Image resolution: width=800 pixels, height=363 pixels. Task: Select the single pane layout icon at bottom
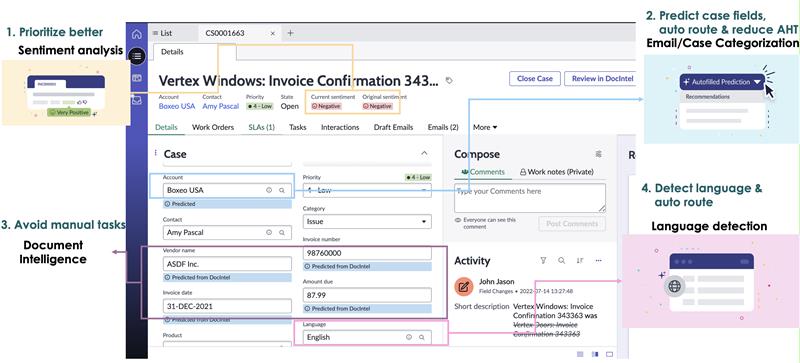(609, 354)
